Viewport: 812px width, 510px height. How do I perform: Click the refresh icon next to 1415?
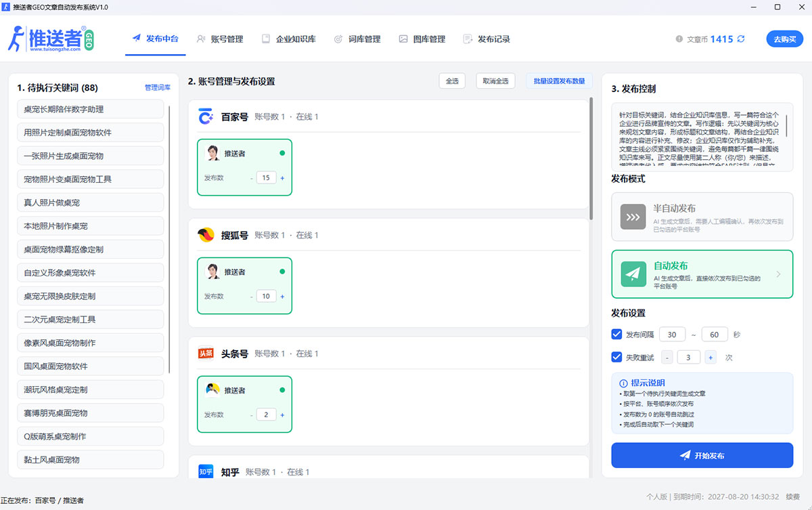coord(741,39)
